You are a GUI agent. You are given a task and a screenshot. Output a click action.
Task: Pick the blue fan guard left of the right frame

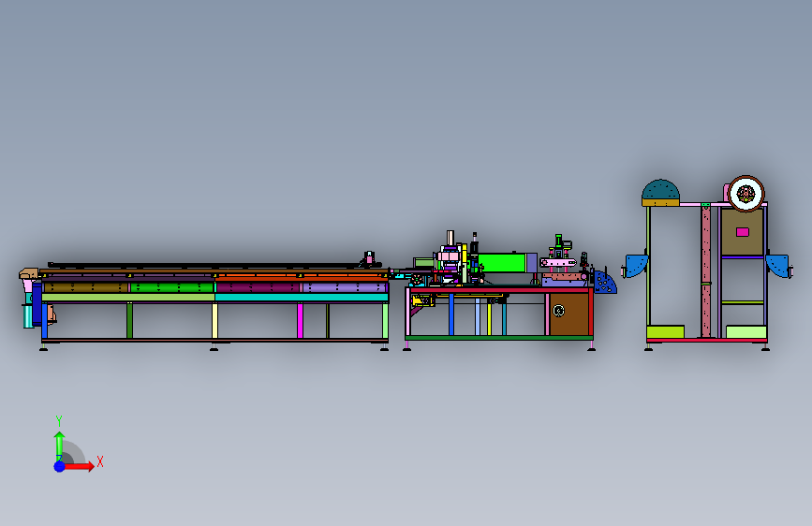637,266
